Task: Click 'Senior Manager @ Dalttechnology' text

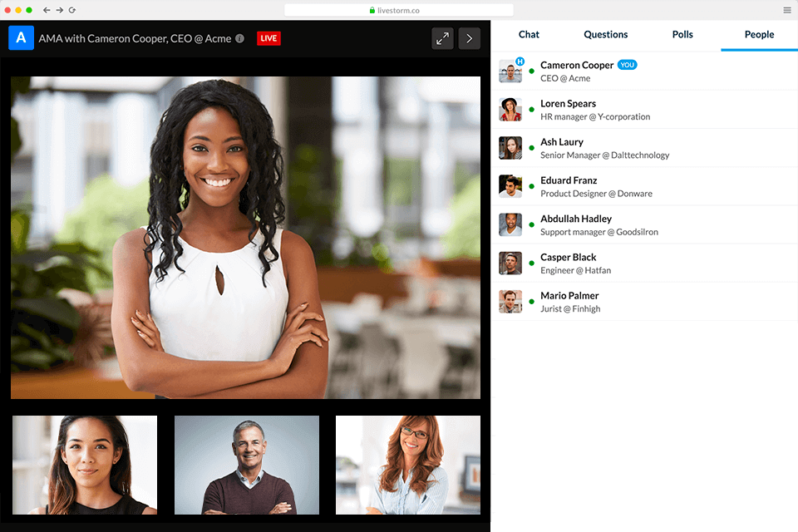Action: coord(604,155)
